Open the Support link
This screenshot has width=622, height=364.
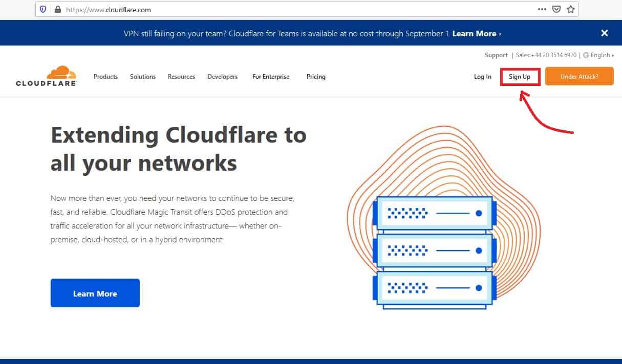[x=496, y=55]
